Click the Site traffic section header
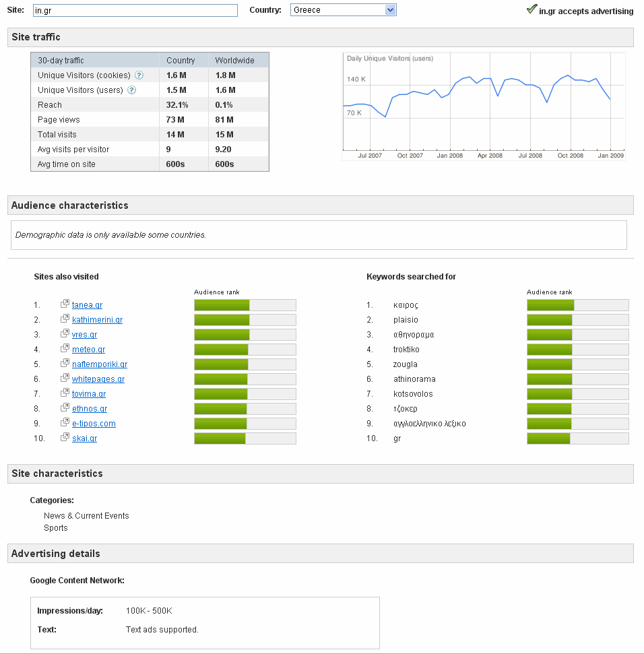Viewport: 644px width, 654px height. [x=321, y=37]
